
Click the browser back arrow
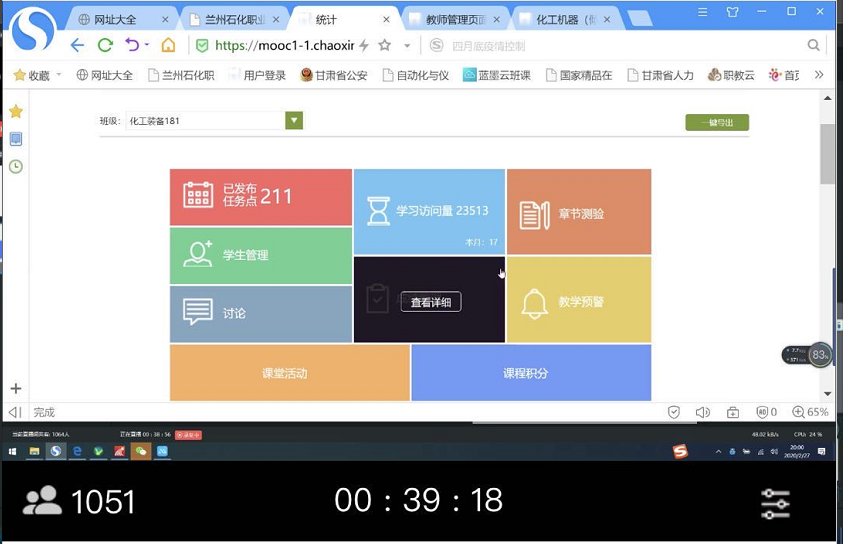coord(77,45)
